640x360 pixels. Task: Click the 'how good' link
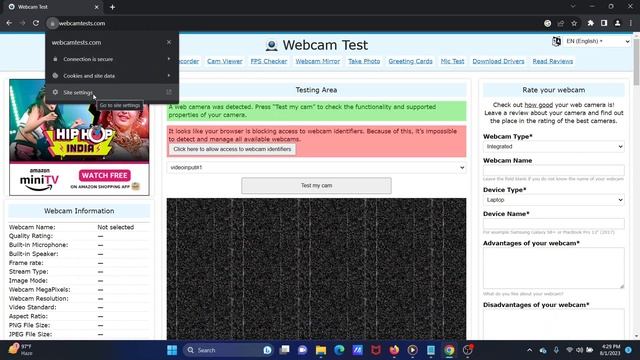[538, 105]
